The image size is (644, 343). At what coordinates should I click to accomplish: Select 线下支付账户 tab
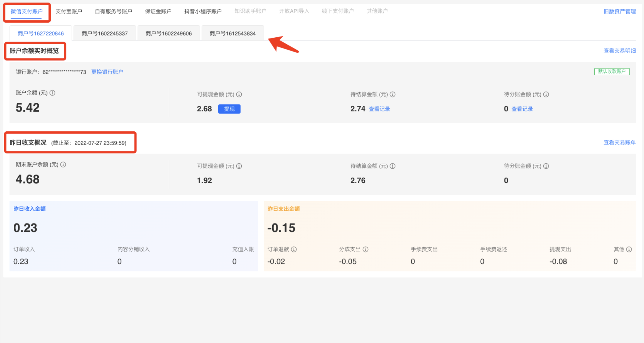(x=338, y=11)
